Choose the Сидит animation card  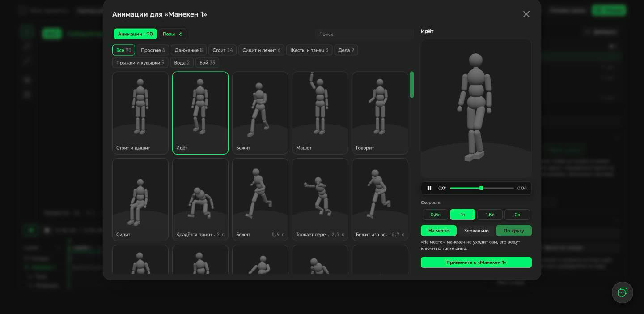click(x=140, y=200)
